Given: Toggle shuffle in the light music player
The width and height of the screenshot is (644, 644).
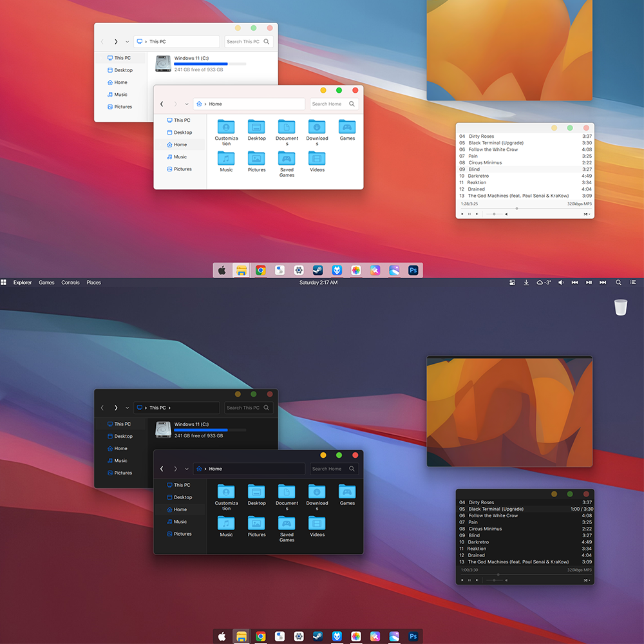Looking at the screenshot, I should click(x=585, y=214).
